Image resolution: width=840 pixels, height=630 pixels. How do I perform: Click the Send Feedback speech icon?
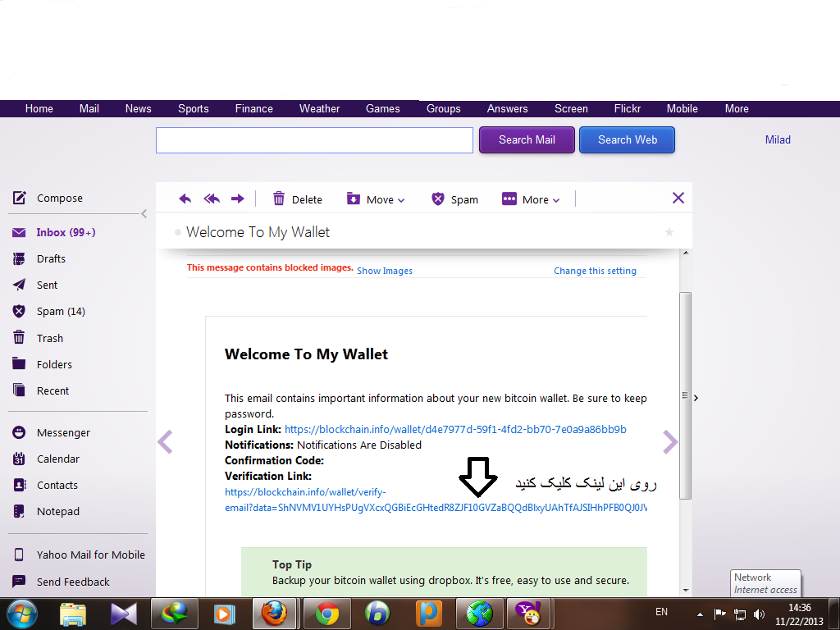tap(19, 581)
